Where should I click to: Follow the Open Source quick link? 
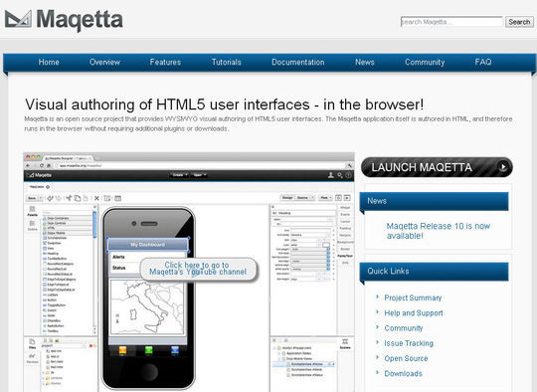coord(406,358)
